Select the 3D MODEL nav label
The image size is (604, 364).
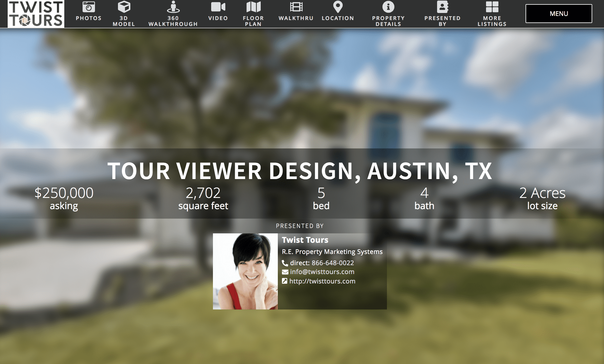124,21
